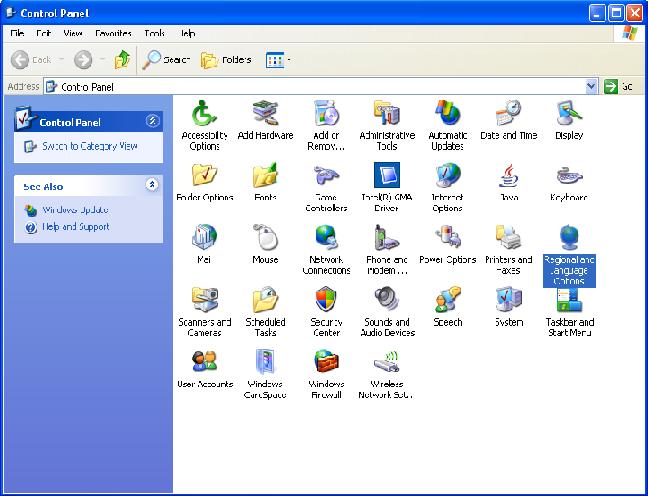Open Network Connections

(326, 249)
